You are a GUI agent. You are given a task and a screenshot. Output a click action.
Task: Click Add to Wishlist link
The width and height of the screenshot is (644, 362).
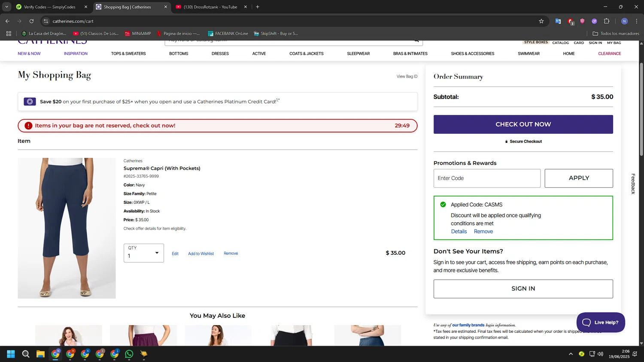[201, 253]
